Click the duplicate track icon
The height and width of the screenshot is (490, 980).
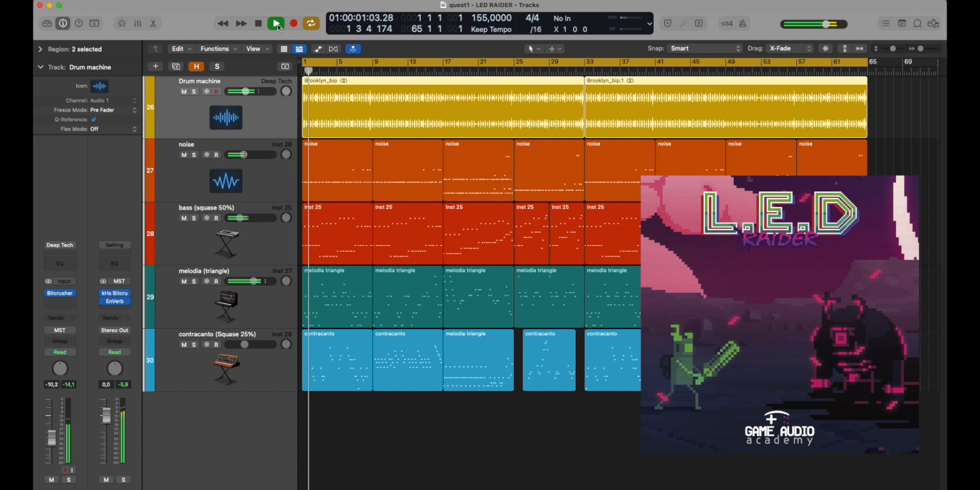point(176,66)
